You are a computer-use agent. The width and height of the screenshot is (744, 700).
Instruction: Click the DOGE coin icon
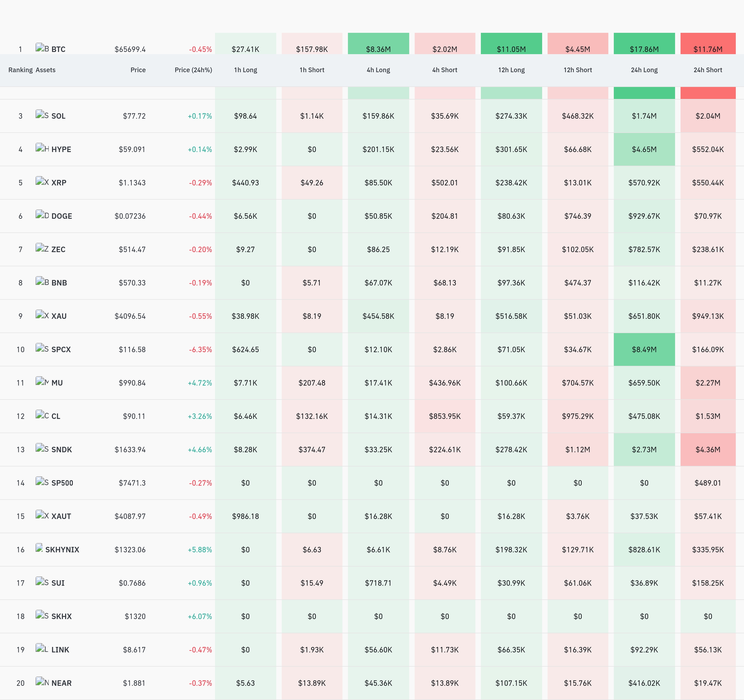pyautogui.click(x=42, y=214)
